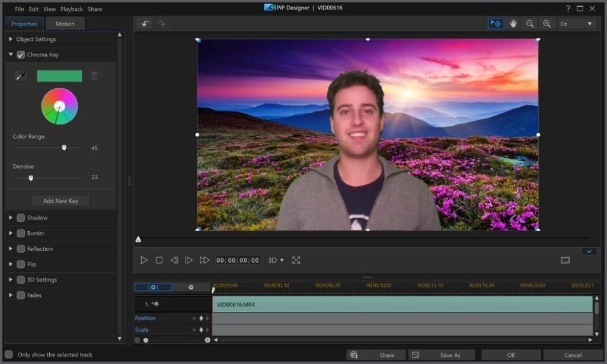The image size is (607, 364).
Task: Click the Share button
Action: [376, 355]
